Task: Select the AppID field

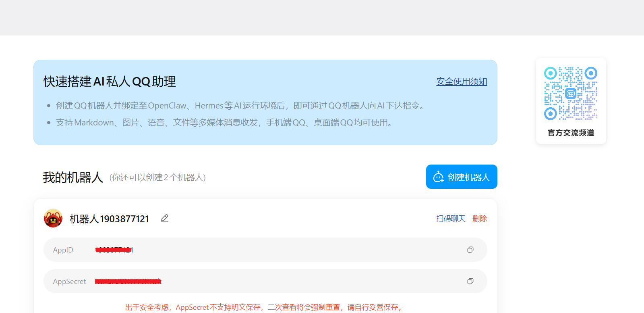Action: (x=265, y=250)
